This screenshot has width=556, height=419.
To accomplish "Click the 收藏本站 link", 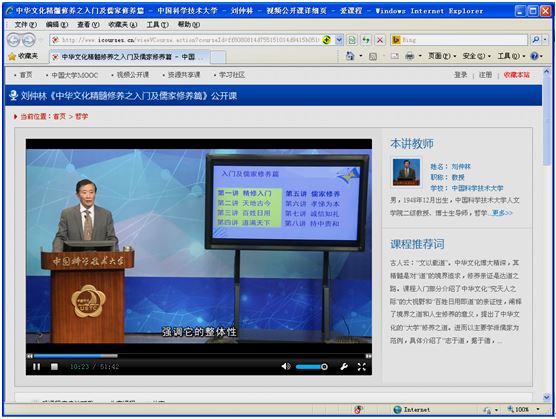I will click(x=517, y=75).
